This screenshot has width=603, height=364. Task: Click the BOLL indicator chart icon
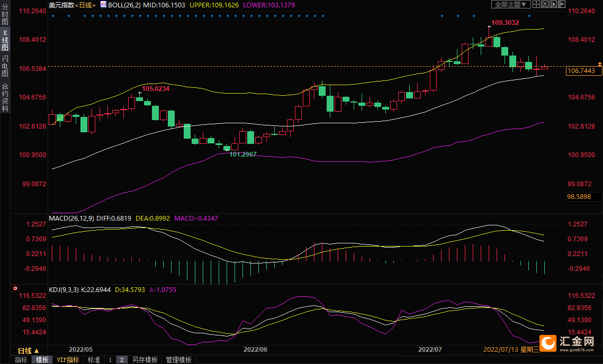pyautogui.click(x=103, y=4)
